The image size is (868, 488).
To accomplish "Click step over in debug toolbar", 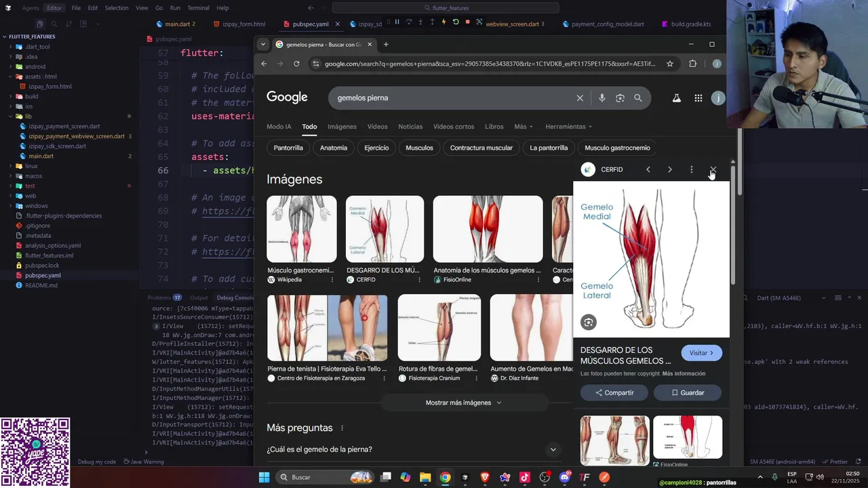I will (408, 22).
